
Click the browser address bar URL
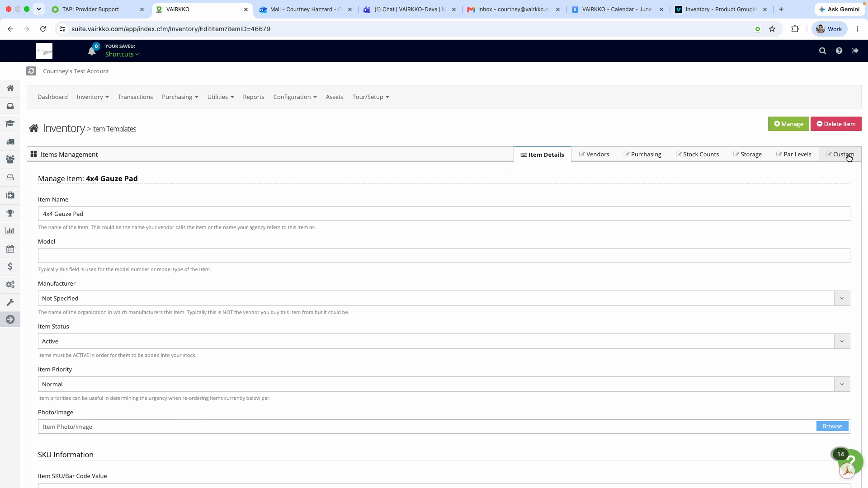pos(171,29)
